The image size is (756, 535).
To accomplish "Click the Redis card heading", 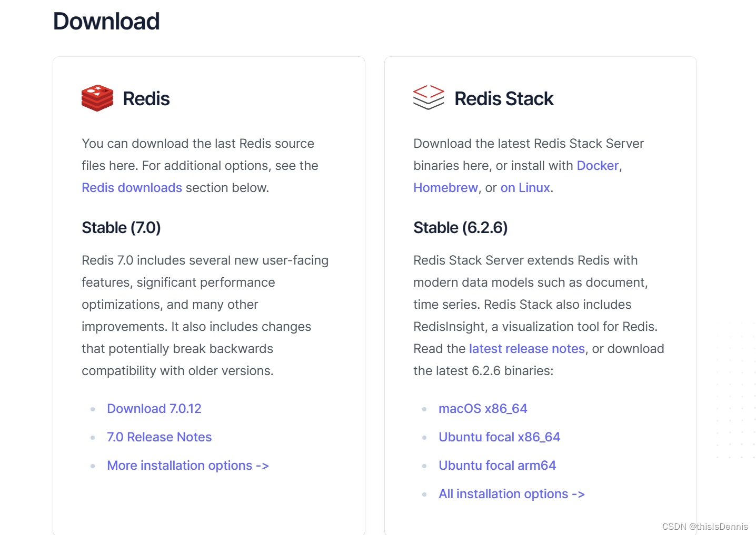I will coord(146,98).
